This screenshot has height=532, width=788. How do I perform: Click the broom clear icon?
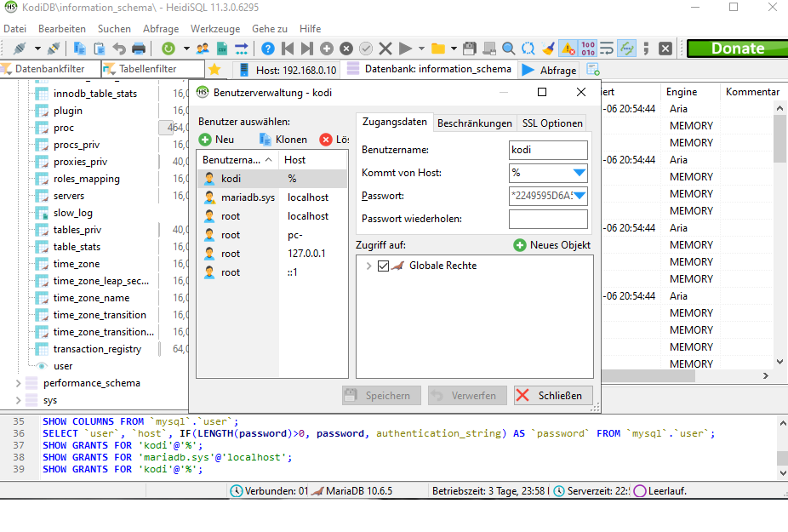548,49
